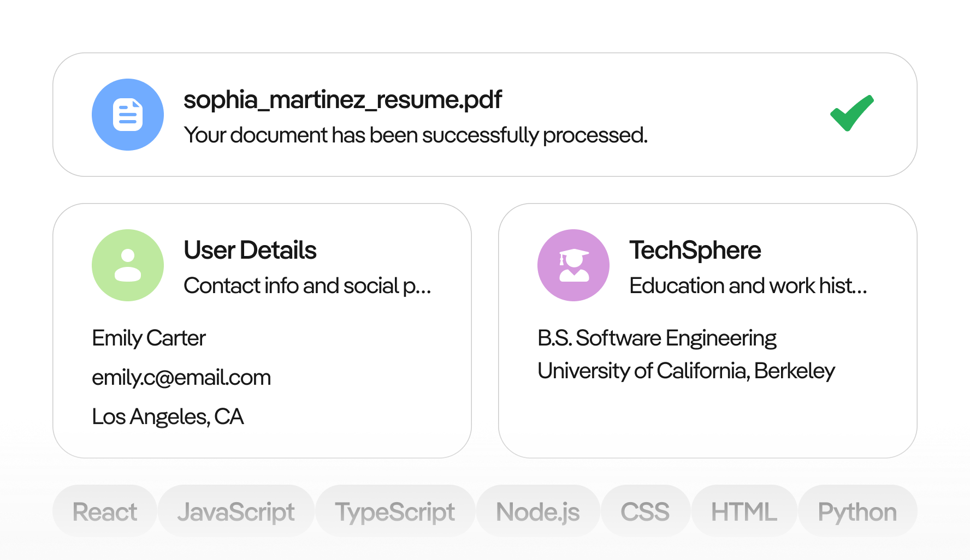Click the blue document file icon
970x560 pixels.
tap(128, 115)
